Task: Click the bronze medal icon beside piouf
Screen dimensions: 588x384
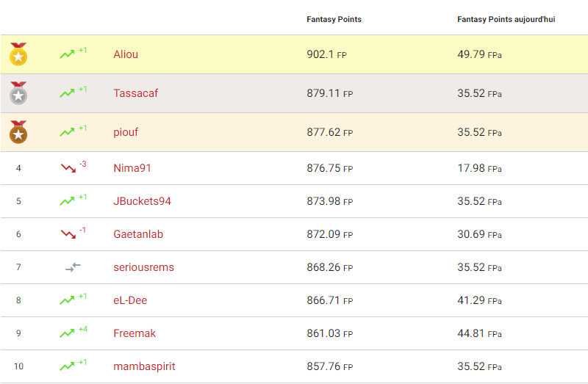Action: point(18,132)
